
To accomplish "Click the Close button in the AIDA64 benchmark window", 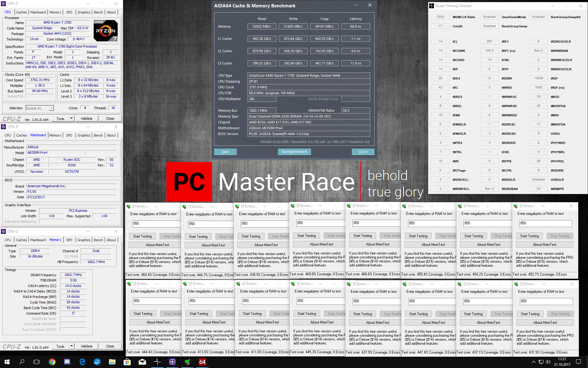I will click(363, 152).
